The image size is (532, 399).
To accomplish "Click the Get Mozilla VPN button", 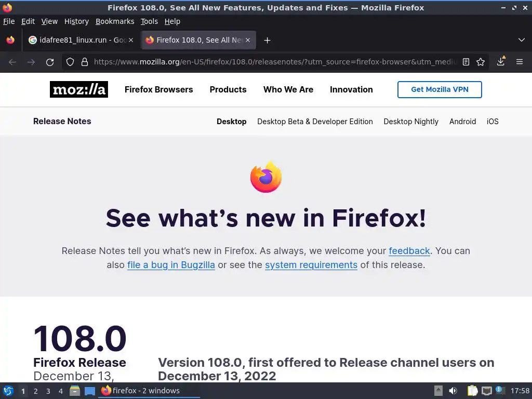I will click(x=440, y=89).
